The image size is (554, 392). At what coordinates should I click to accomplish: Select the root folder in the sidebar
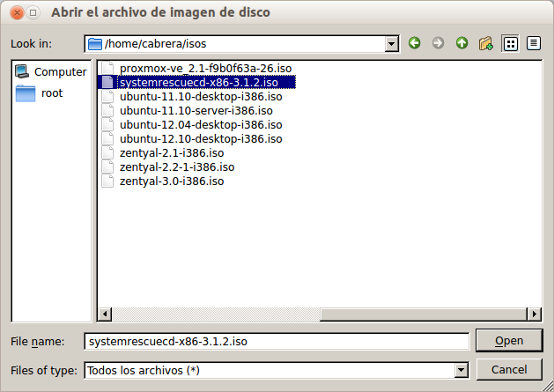pos(40,93)
